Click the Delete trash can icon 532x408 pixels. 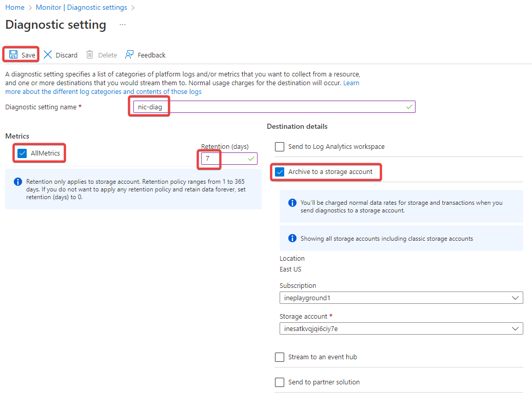point(90,55)
